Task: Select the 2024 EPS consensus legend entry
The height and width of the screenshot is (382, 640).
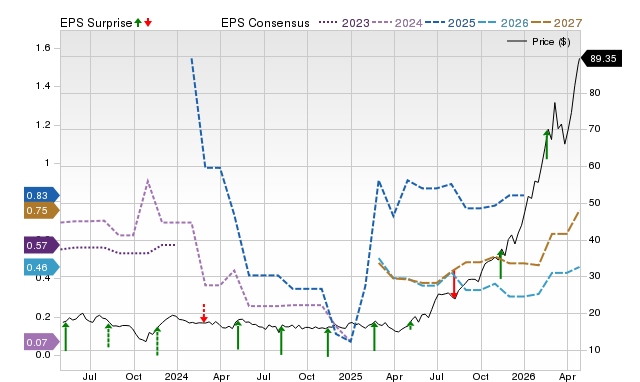Action: pyautogui.click(x=397, y=23)
